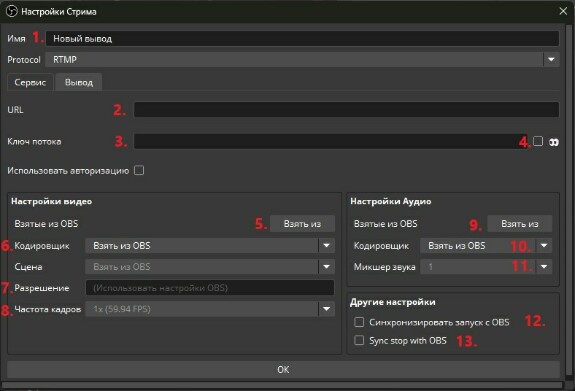The width and height of the screenshot is (575, 391).
Task: Toggle the show stream key checkbox
Action: click(538, 141)
